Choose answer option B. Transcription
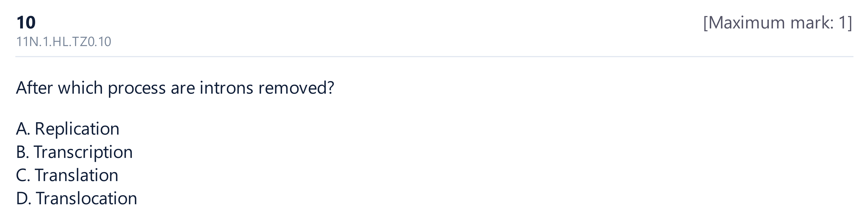Screen dimensions: 868x222 (x=74, y=152)
